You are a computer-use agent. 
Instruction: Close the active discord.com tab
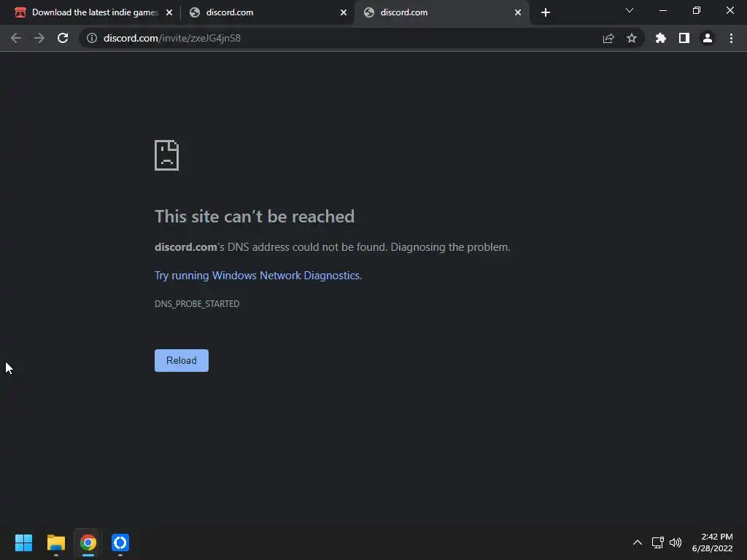click(518, 12)
